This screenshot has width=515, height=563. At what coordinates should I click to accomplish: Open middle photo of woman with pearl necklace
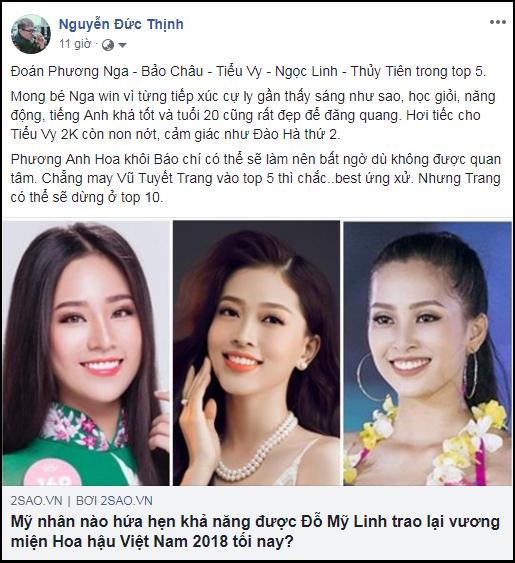[x=256, y=353]
